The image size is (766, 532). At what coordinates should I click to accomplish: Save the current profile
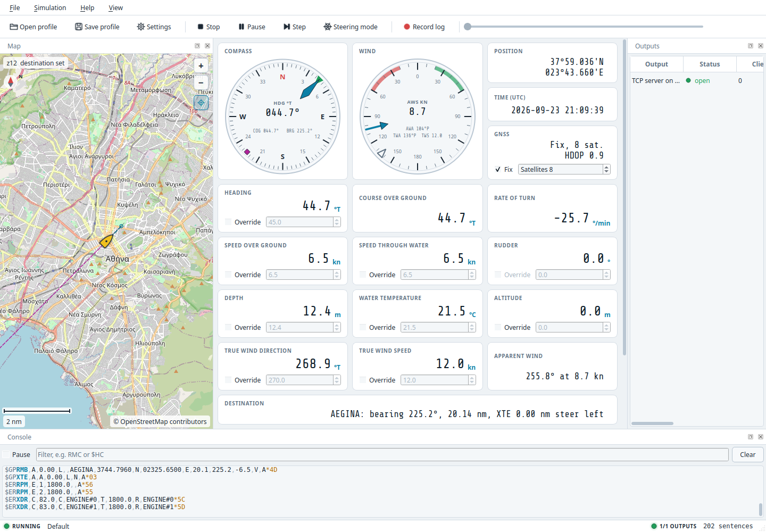(97, 27)
